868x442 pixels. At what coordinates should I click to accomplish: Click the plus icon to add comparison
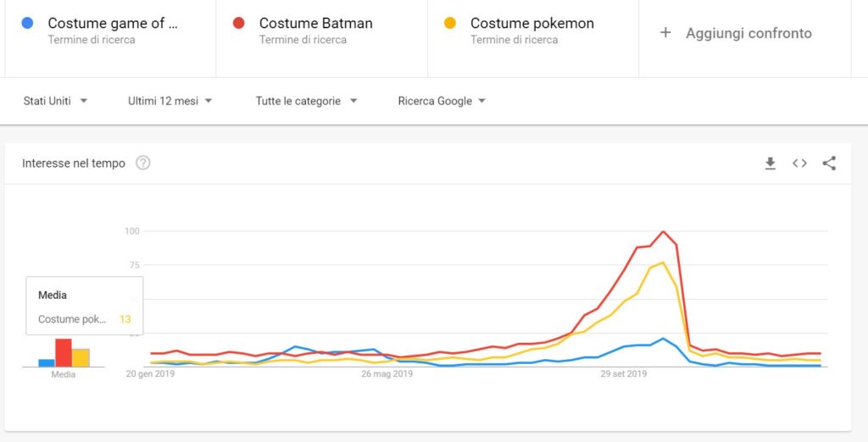point(665,33)
